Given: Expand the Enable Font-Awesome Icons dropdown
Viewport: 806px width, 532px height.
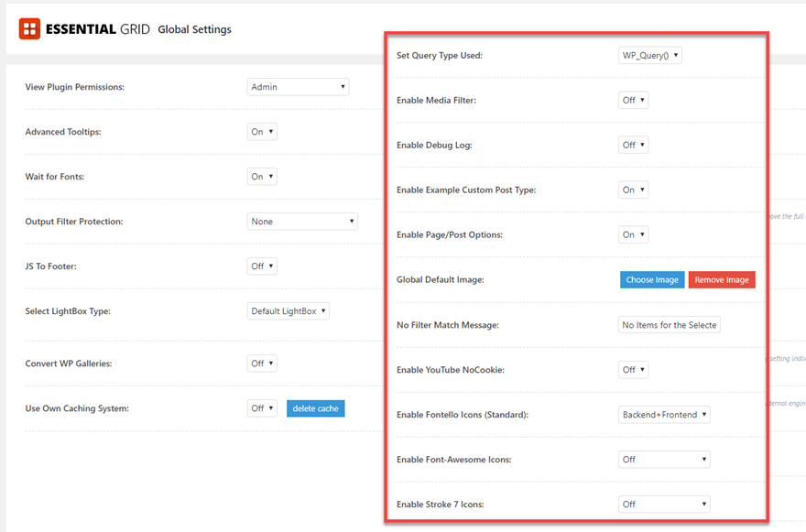Looking at the screenshot, I should click(664, 460).
